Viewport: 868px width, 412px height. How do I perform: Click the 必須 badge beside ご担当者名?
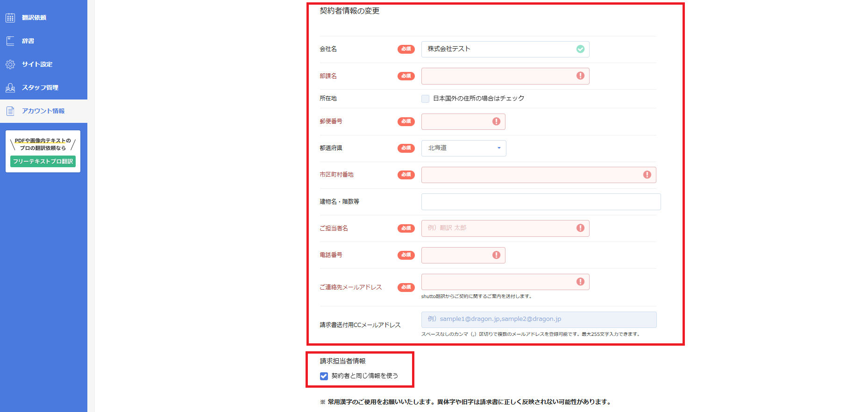(406, 228)
